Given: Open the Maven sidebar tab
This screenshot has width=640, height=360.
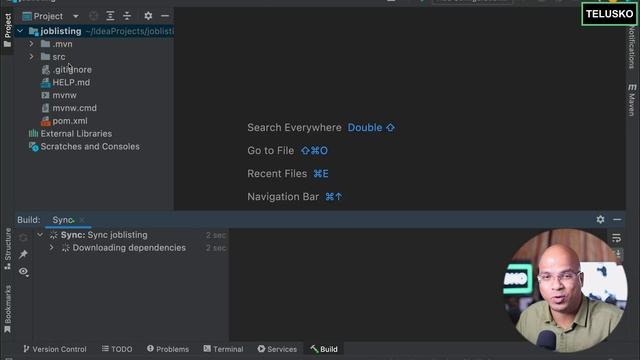Looking at the screenshot, I should pos(632,100).
